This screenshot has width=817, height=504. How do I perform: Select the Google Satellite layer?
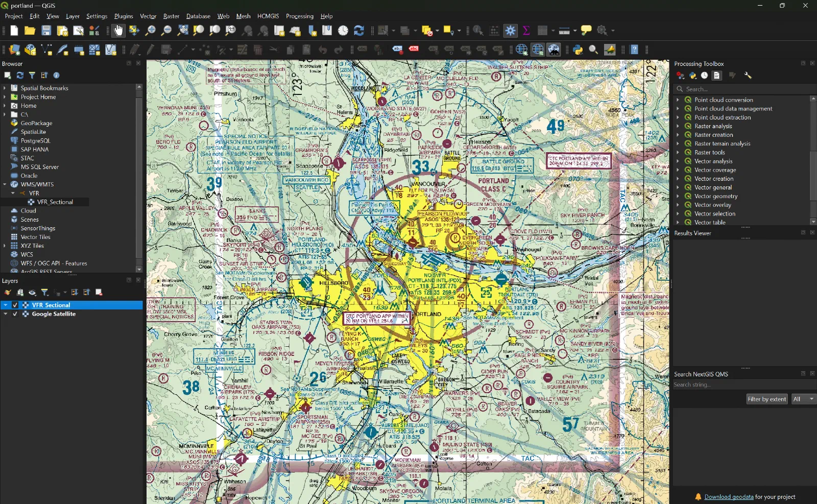[54, 314]
